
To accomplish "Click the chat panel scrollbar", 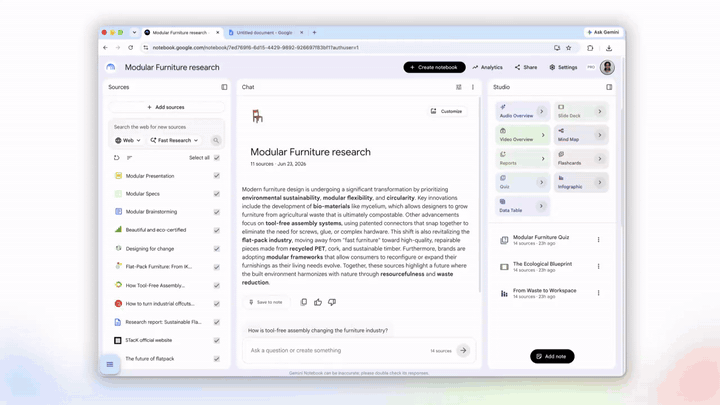I will pyautogui.click(x=480, y=193).
